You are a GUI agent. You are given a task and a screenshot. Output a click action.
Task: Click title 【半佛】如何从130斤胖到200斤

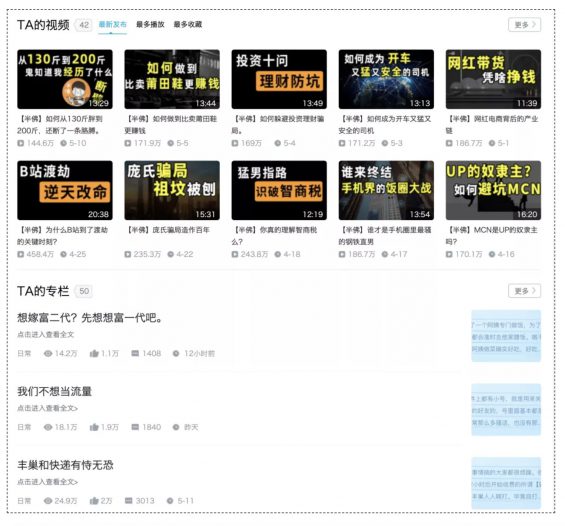pos(60,125)
